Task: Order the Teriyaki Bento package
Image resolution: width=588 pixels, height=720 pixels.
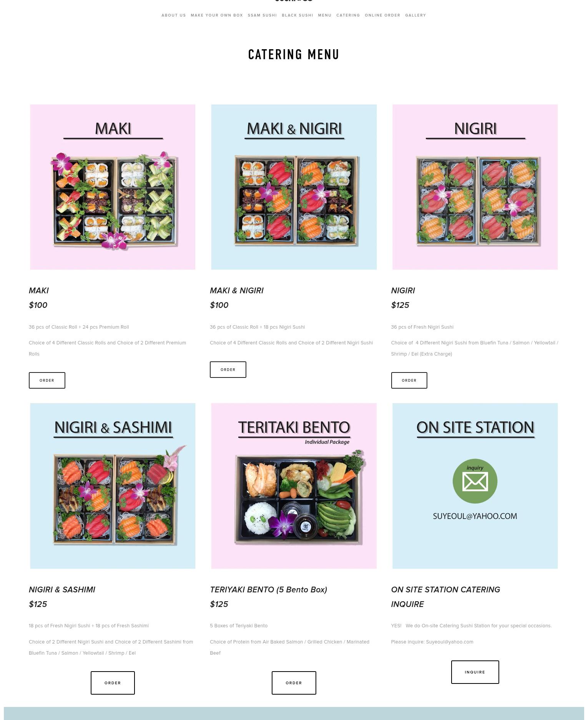Action: [294, 683]
